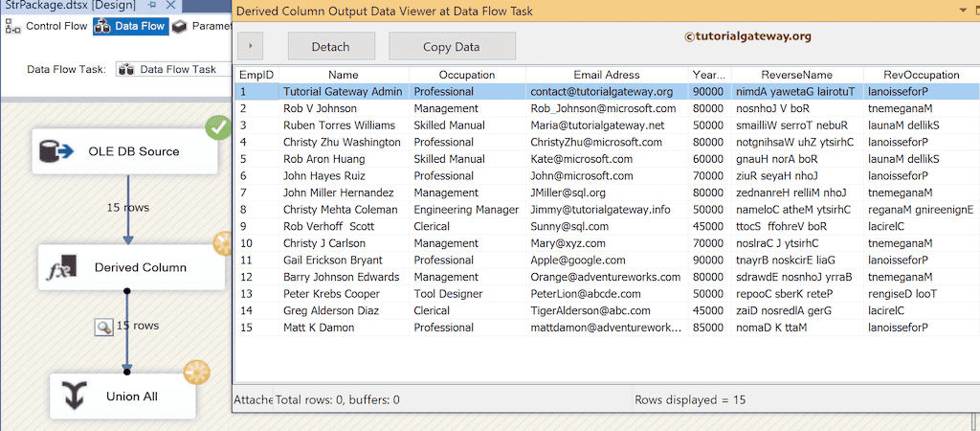The width and height of the screenshot is (980, 431).
Task: Click the Total rows: 0, buffers: 0 status
Action: click(x=338, y=399)
